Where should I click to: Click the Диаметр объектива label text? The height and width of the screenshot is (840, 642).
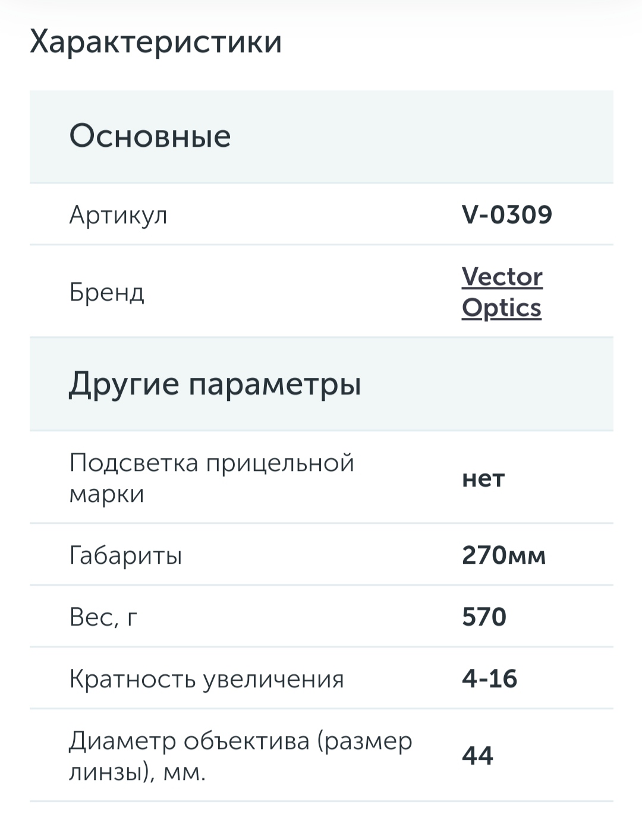(240, 741)
